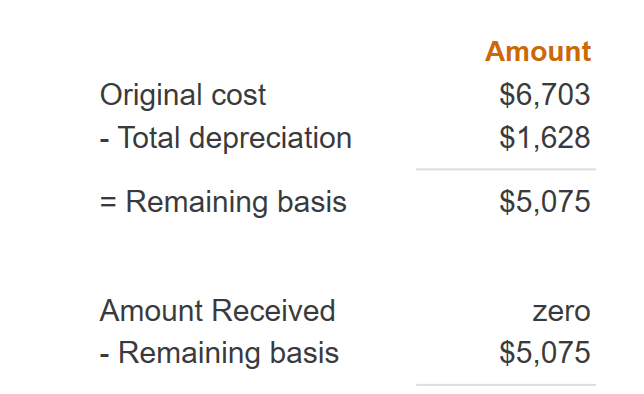644x394 pixels.
Task: Click the divider line under $1,628
Action: pos(506,169)
